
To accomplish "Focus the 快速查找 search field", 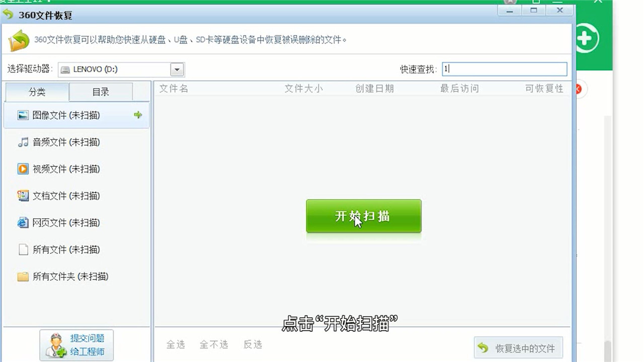I will (504, 69).
